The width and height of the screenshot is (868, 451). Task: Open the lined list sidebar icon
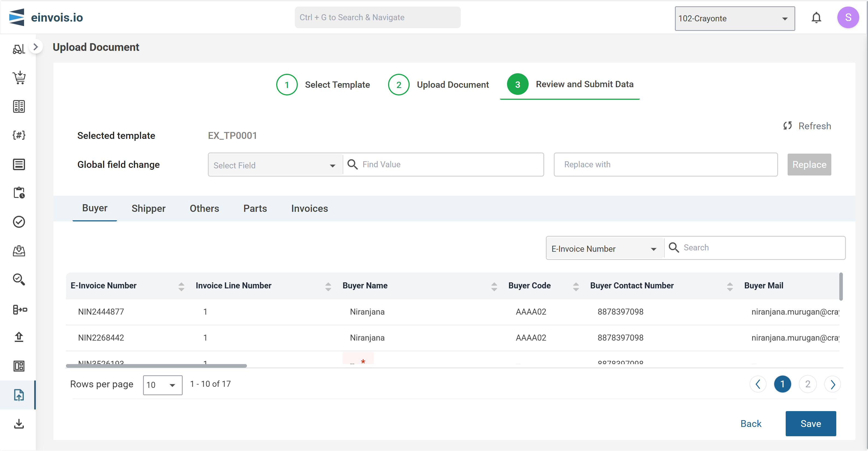[19, 164]
